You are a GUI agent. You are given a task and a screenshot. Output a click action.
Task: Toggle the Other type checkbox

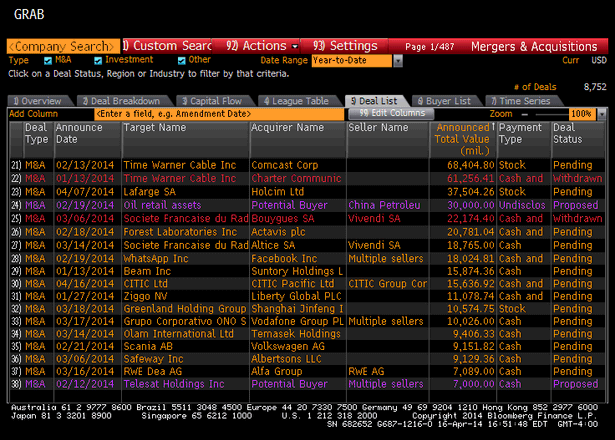[x=181, y=60]
